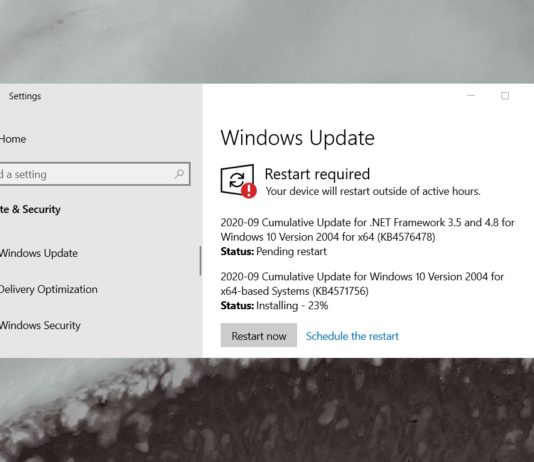534x462 pixels.
Task: Select 'Installing - 23%' status text
Action: 292,305
